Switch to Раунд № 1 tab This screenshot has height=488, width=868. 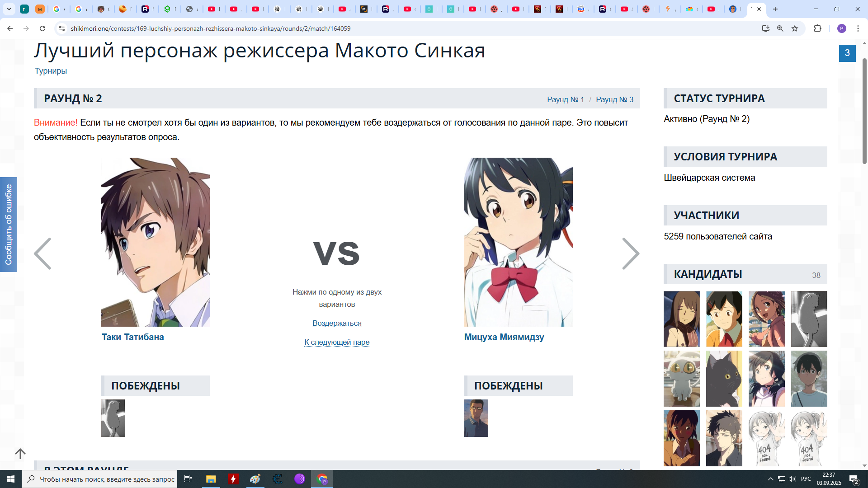click(566, 99)
